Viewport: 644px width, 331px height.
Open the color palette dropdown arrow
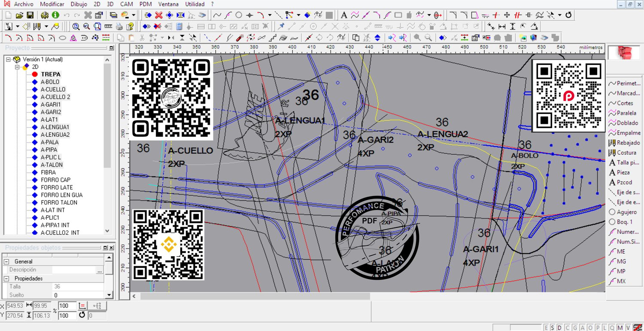(134, 15)
